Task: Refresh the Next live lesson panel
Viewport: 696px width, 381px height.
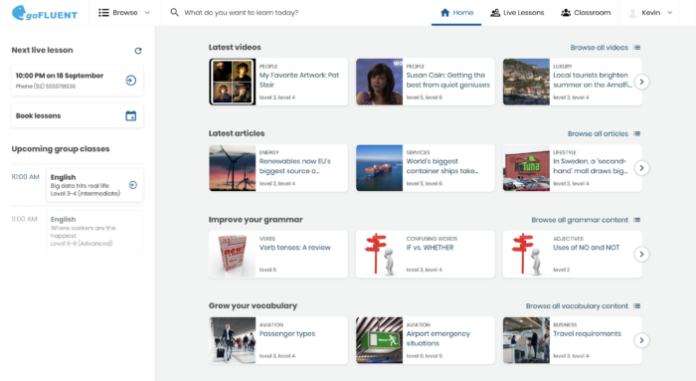Action: [138, 51]
